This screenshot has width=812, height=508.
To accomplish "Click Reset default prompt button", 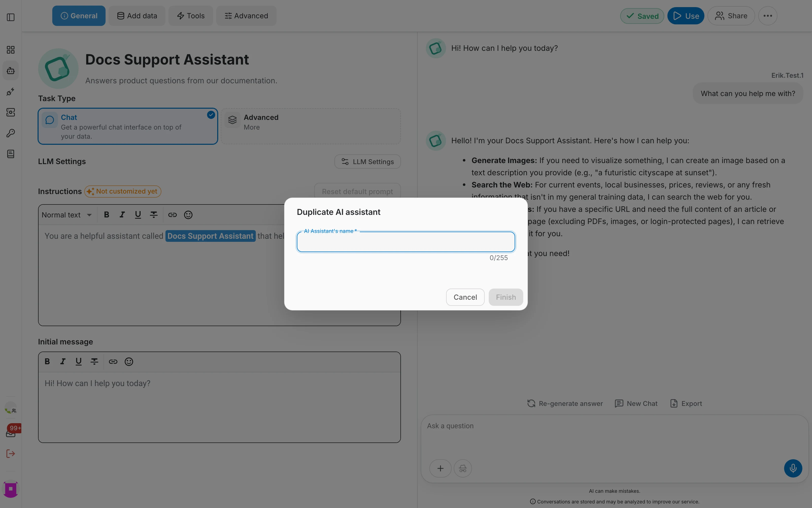I will click(x=357, y=191).
